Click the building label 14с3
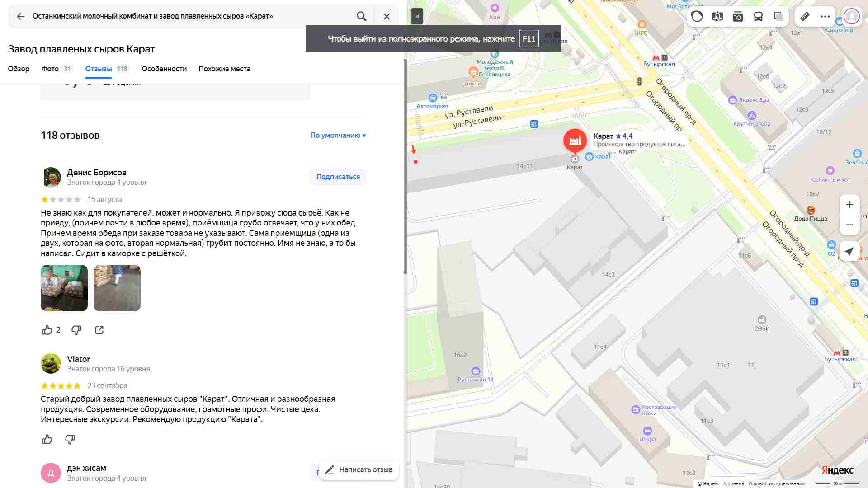This screenshot has height=488, width=868. pos(608,274)
